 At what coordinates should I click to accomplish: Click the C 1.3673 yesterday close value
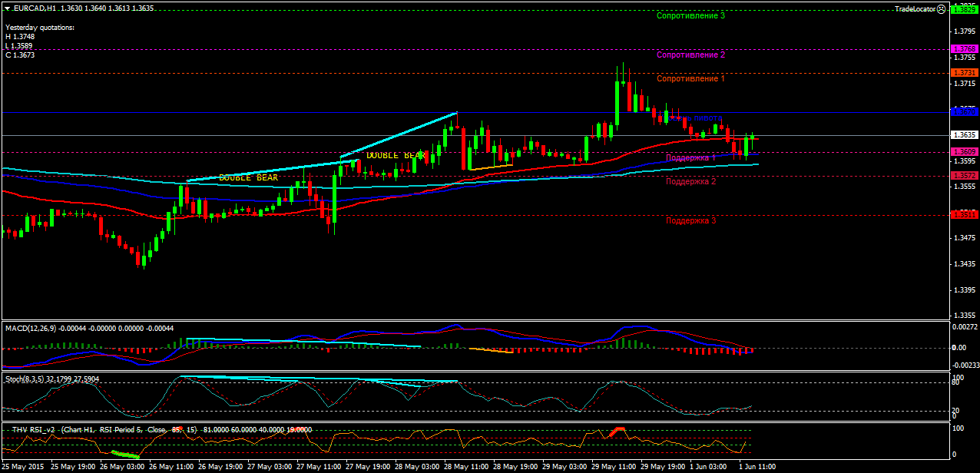(x=20, y=55)
